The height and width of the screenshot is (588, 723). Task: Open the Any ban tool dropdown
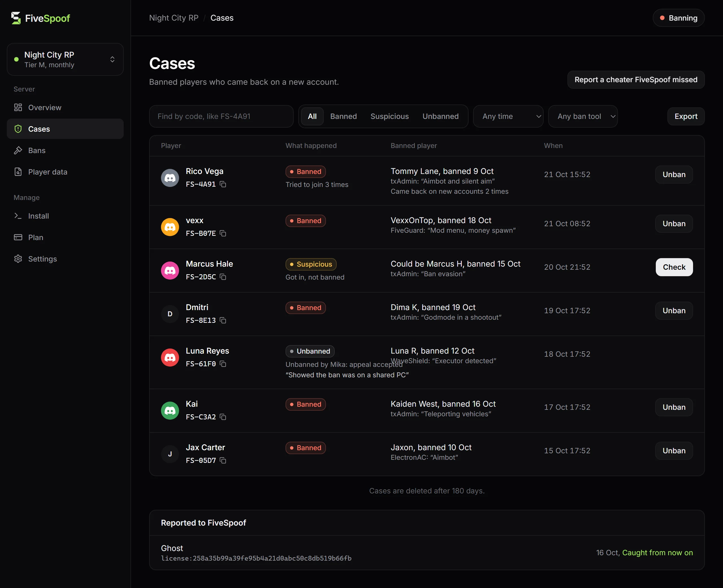pyautogui.click(x=583, y=116)
